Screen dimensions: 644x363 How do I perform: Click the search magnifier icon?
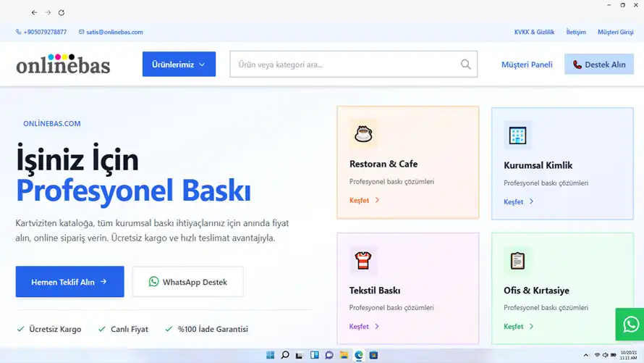(465, 64)
